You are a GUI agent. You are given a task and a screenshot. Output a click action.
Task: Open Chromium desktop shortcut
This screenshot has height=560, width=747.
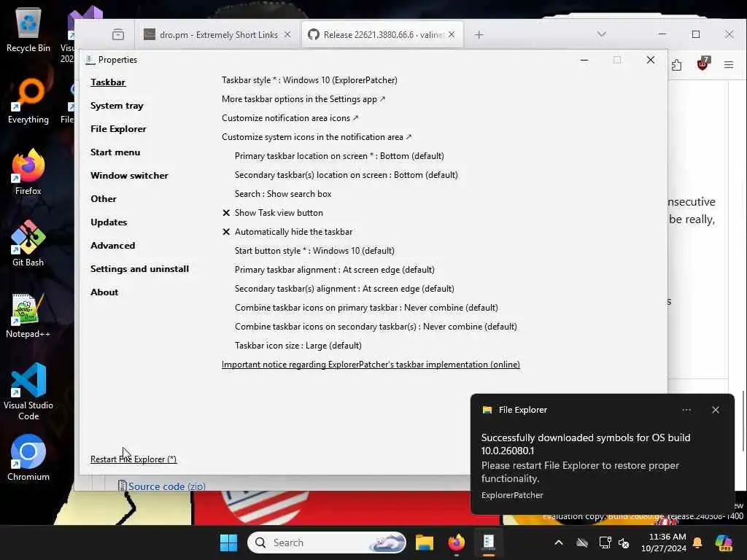[28, 458]
